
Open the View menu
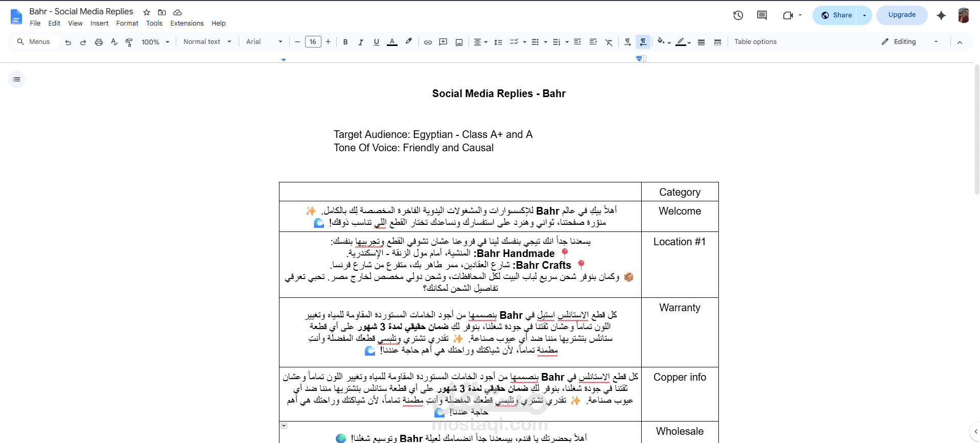(x=75, y=24)
